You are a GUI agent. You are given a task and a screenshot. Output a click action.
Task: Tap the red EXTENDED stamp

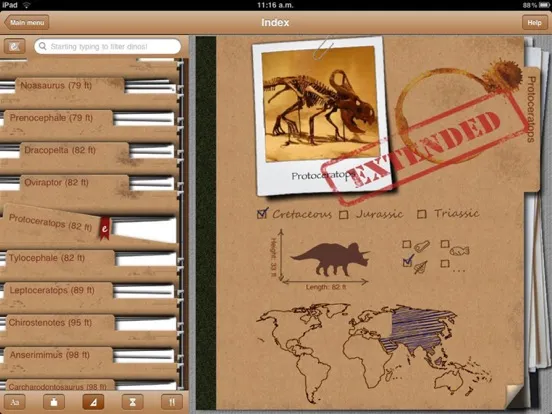425,147
